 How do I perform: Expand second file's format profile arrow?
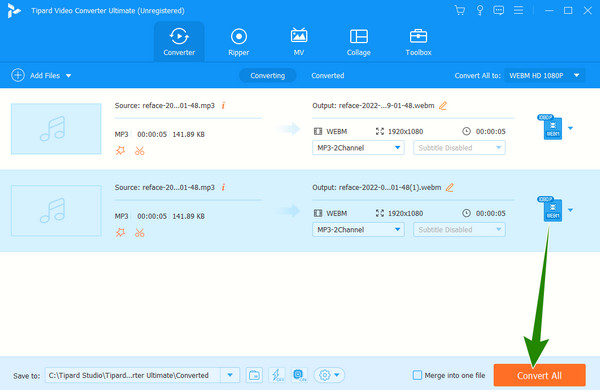pos(571,210)
